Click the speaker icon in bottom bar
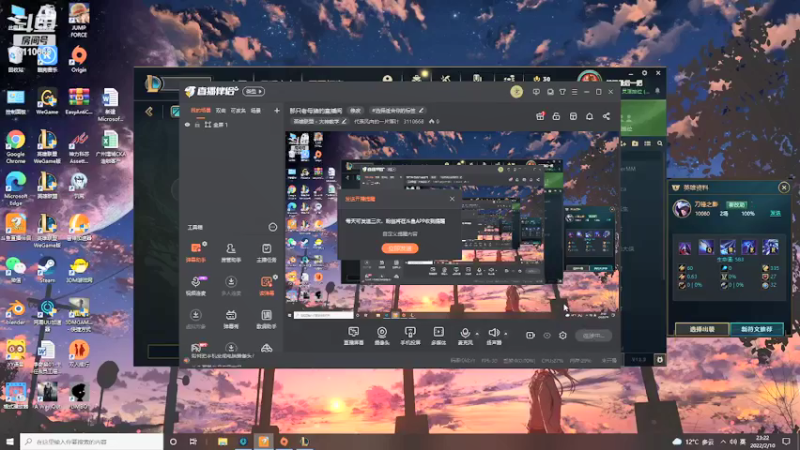 click(493, 334)
